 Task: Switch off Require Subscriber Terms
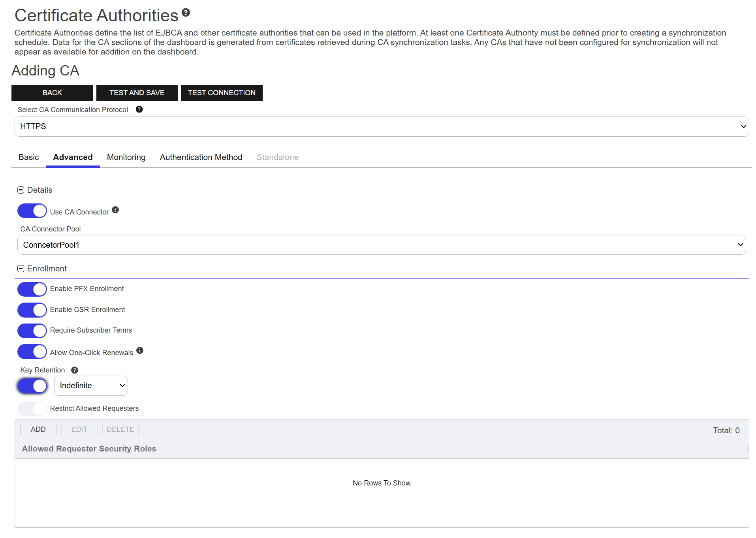coord(32,331)
